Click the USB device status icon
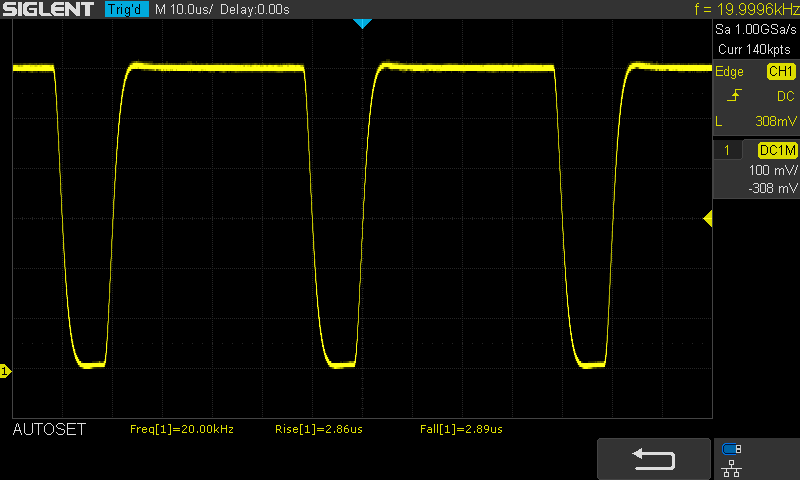This screenshot has width=800, height=480. coord(732,449)
